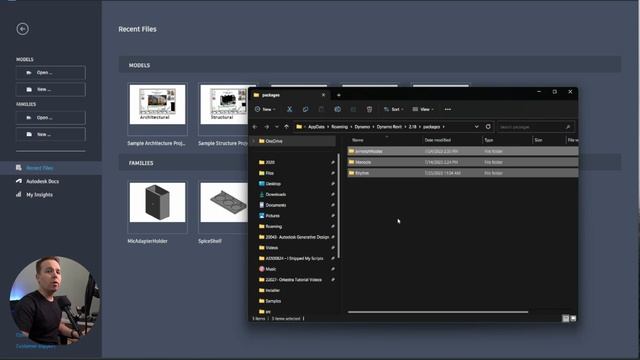Image resolution: width=640 pixels, height=360 pixels.
Task: Navigate forward in Explorer
Action: coord(267,127)
